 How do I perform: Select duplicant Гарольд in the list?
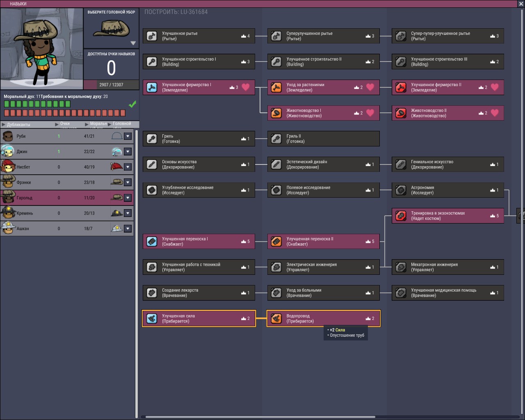[67, 198]
